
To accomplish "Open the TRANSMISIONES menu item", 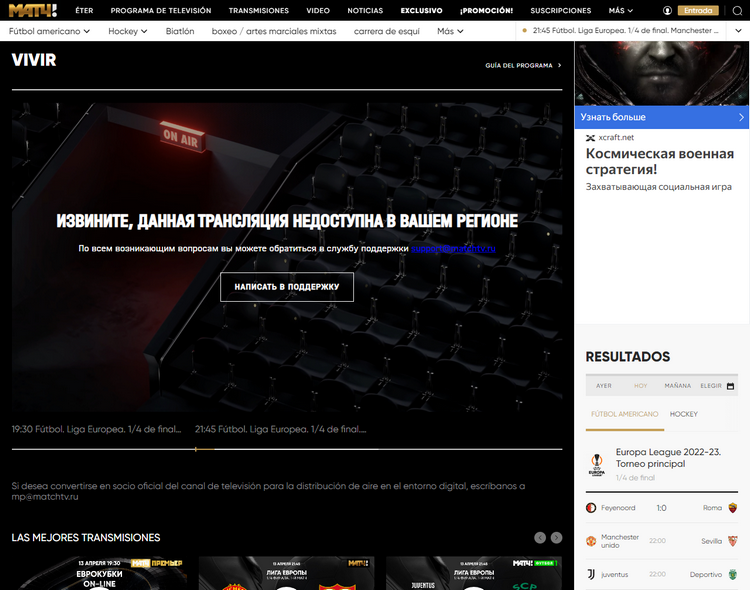I will tap(259, 11).
